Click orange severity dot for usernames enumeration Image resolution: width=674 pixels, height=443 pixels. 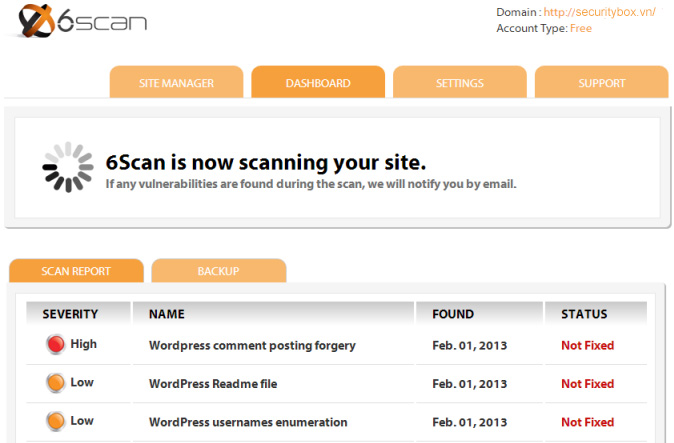55,421
